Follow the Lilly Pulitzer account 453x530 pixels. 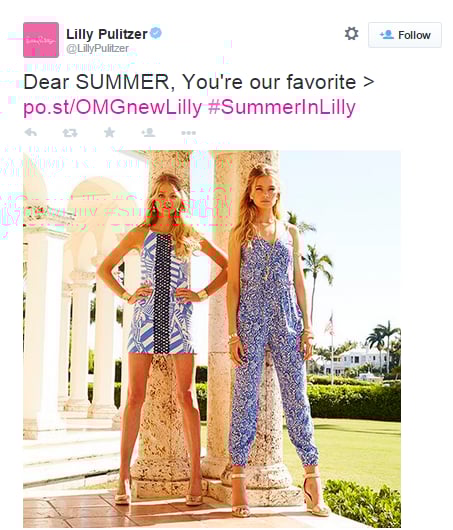coord(405,35)
